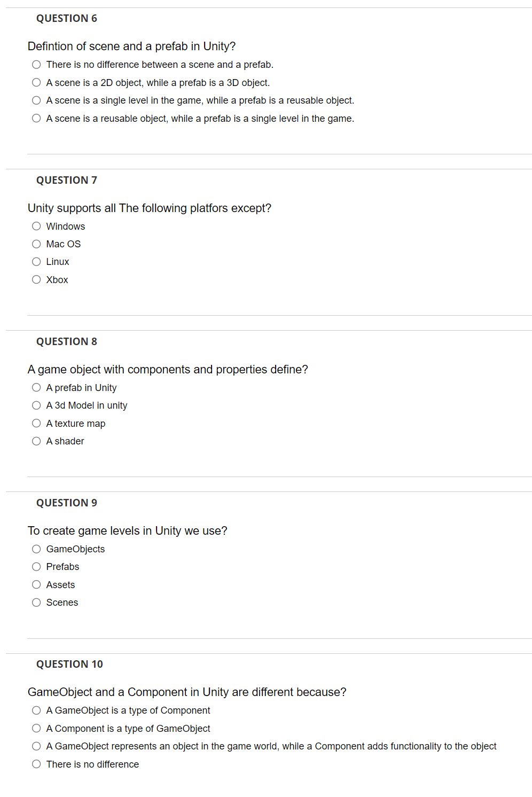Screen dimensions: 532x797
Task: Choose 'Mac OS' as the answer
Action: click(36, 244)
